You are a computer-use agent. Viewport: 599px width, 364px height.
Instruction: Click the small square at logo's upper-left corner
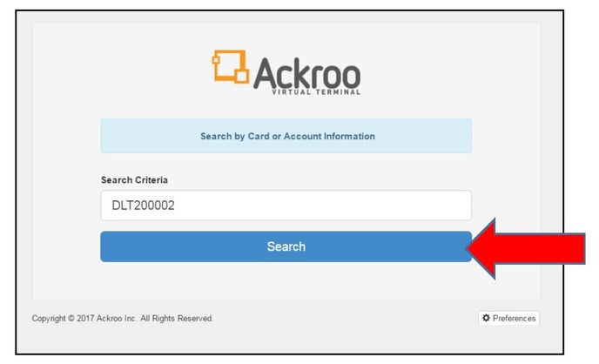pos(216,60)
